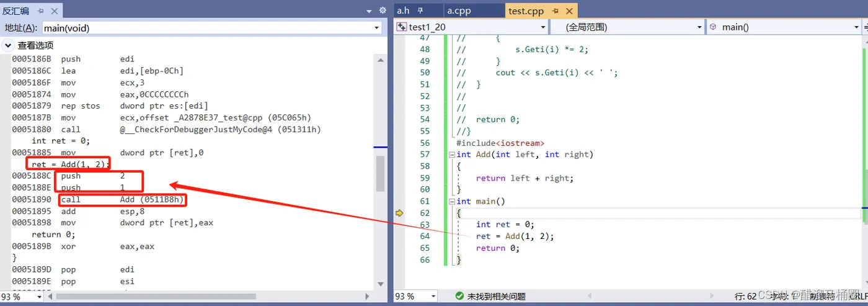Click the '#include<iostream>' line in test.cpp
Screen dimensions: 868x306
pos(500,143)
